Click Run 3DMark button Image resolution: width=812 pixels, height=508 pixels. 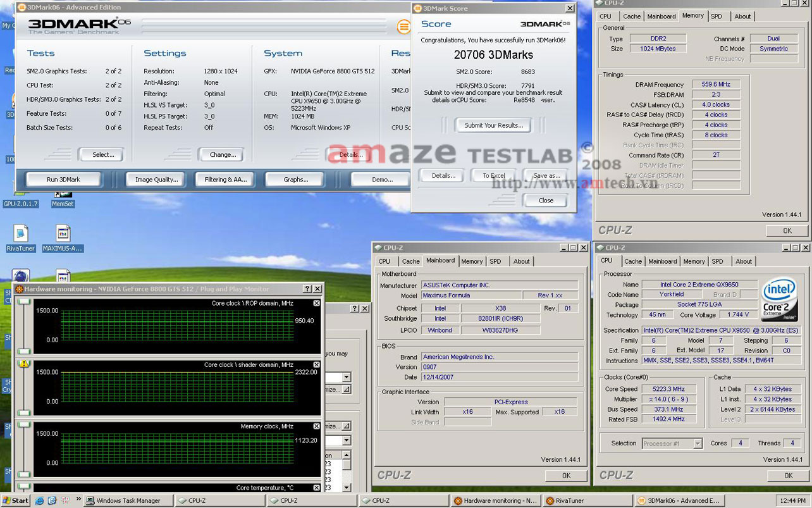63,180
